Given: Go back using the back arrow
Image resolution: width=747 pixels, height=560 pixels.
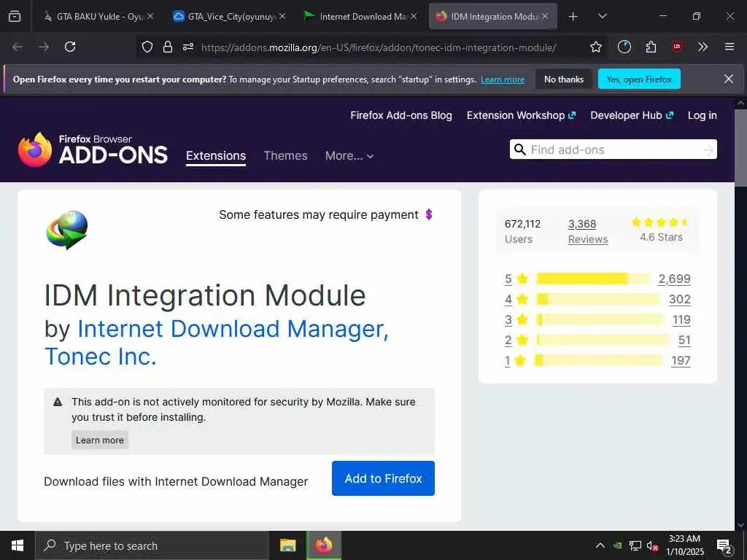Looking at the screenshot, I should pos(18,47).
